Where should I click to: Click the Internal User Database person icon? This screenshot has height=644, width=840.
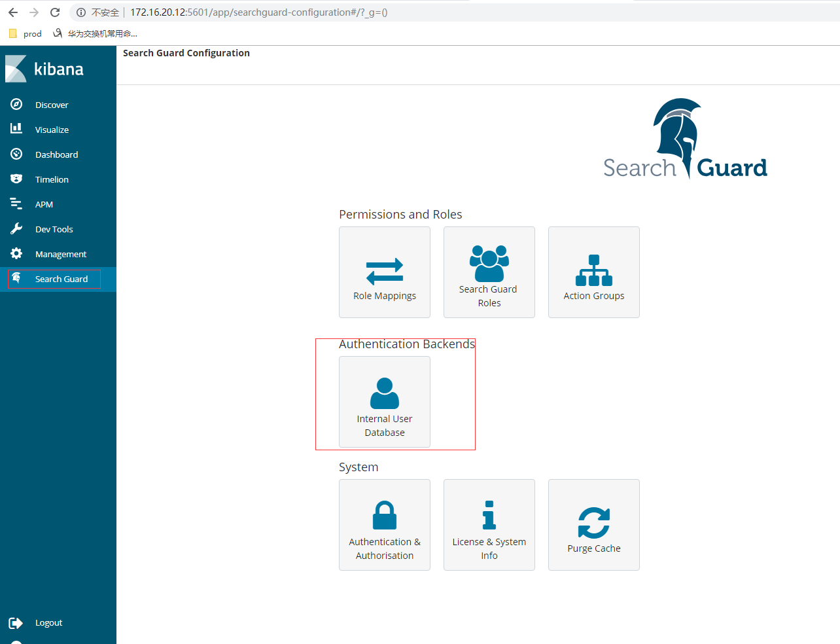(x=385, y=393)
